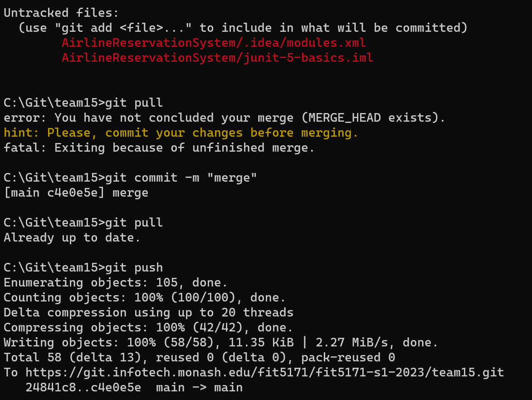Click the [main c4e0e5e] merge output
Image resolution: width=532 pixels, height=400 pixels.
pos(76,193)
